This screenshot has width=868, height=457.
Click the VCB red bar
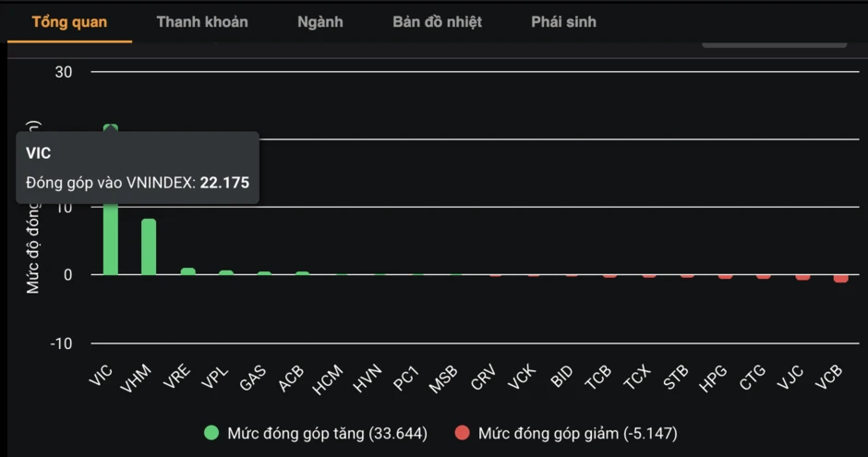pos(841,278)
